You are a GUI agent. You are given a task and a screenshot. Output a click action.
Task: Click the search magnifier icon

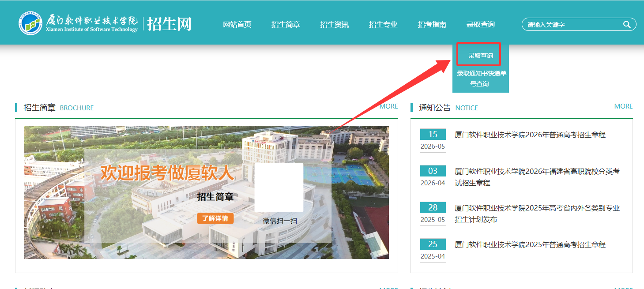(627, 24)
